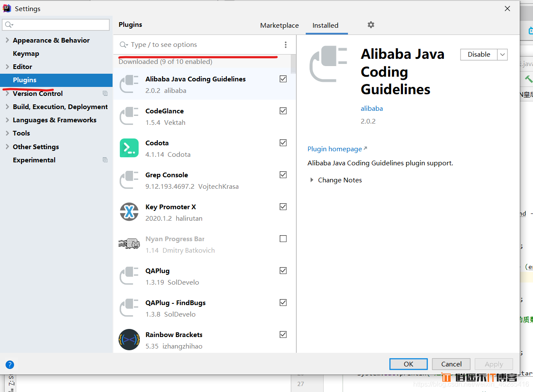Expand Appearance & Behavior settings
Viewport: 533px width, 392px height.
click(7, 40)
